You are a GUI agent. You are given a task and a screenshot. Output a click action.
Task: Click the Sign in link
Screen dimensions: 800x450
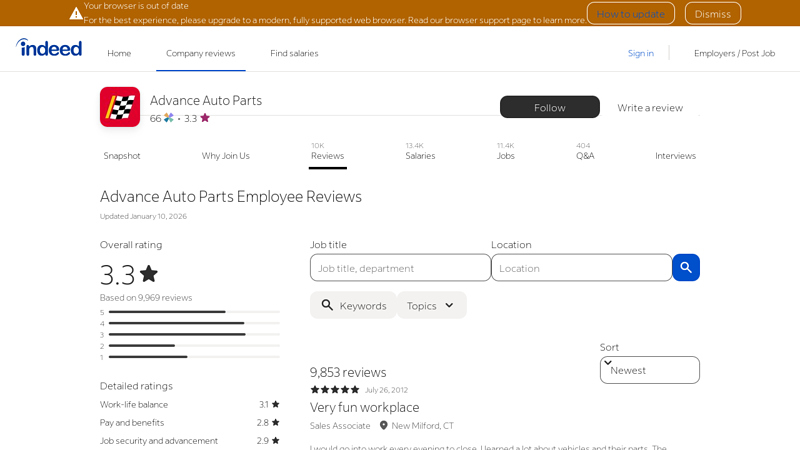(640, 53)
